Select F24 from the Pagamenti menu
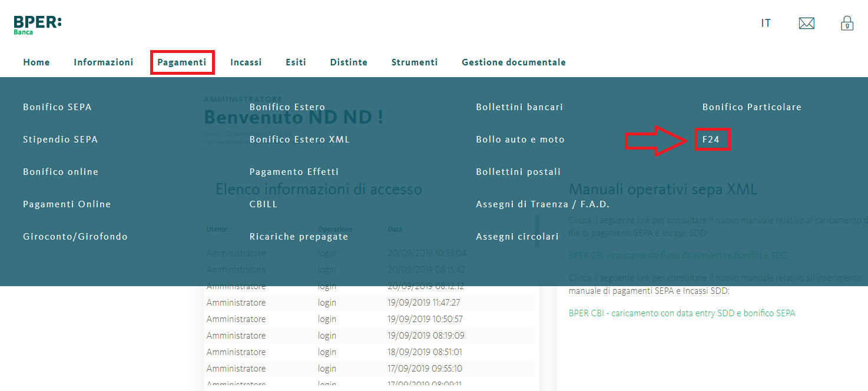 pyautogui.click(x=712, y=140)
